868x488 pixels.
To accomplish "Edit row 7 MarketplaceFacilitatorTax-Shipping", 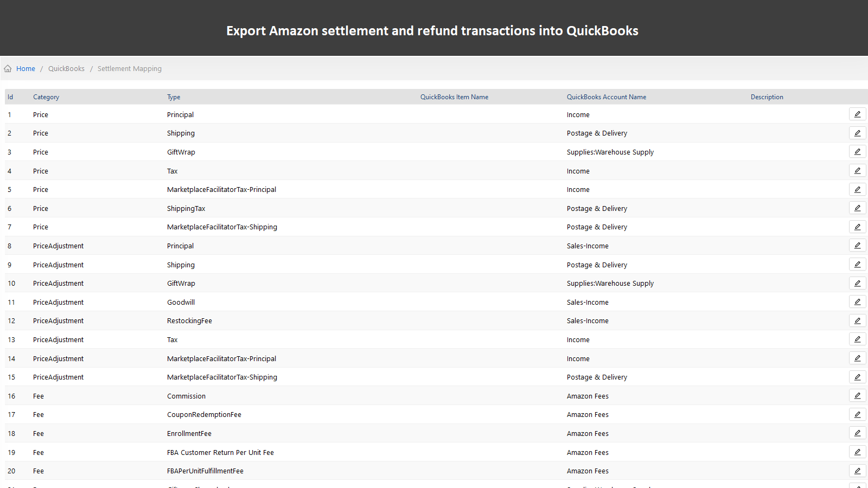I will point(857,227).
